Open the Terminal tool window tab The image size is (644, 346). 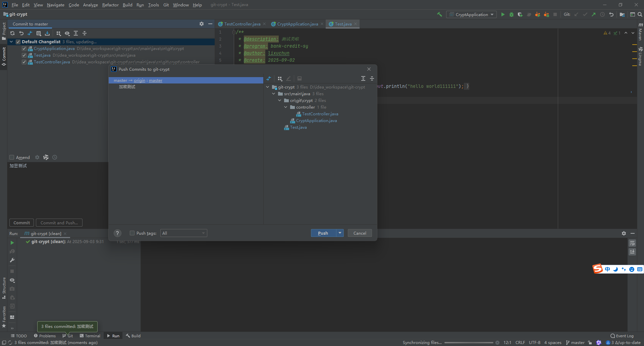click(90, 336)
